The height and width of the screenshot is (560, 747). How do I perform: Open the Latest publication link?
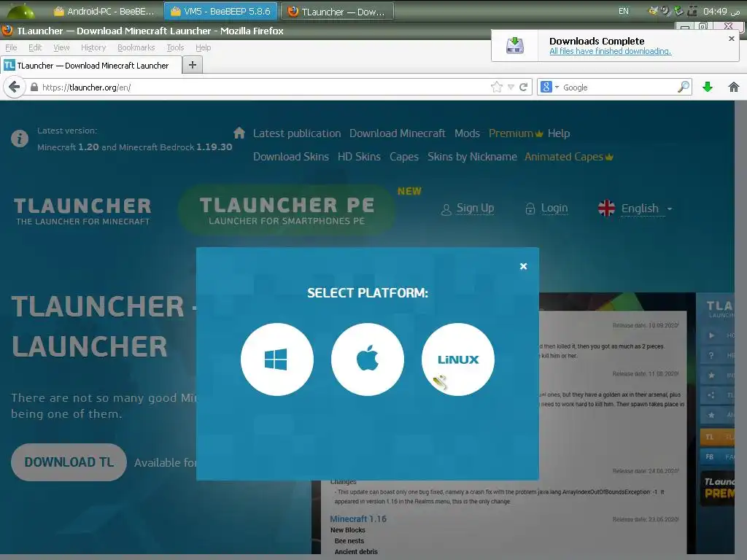click(x=297, y=133)
